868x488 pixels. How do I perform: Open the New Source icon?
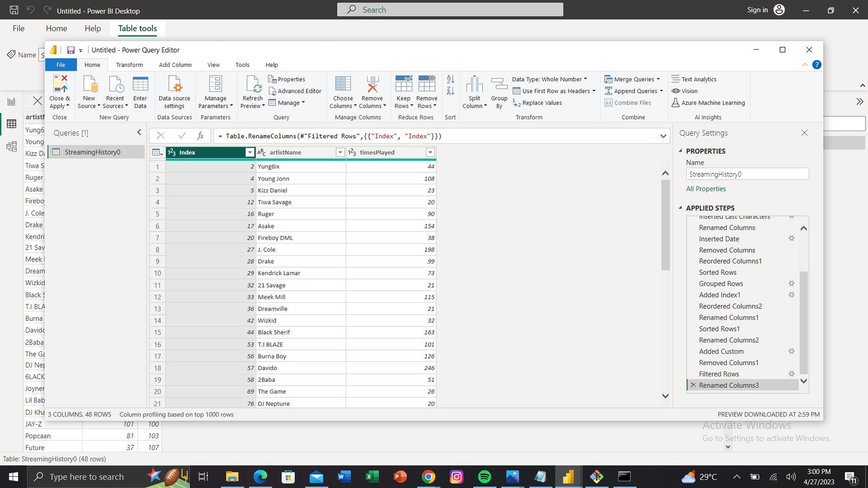coord(89,84)
